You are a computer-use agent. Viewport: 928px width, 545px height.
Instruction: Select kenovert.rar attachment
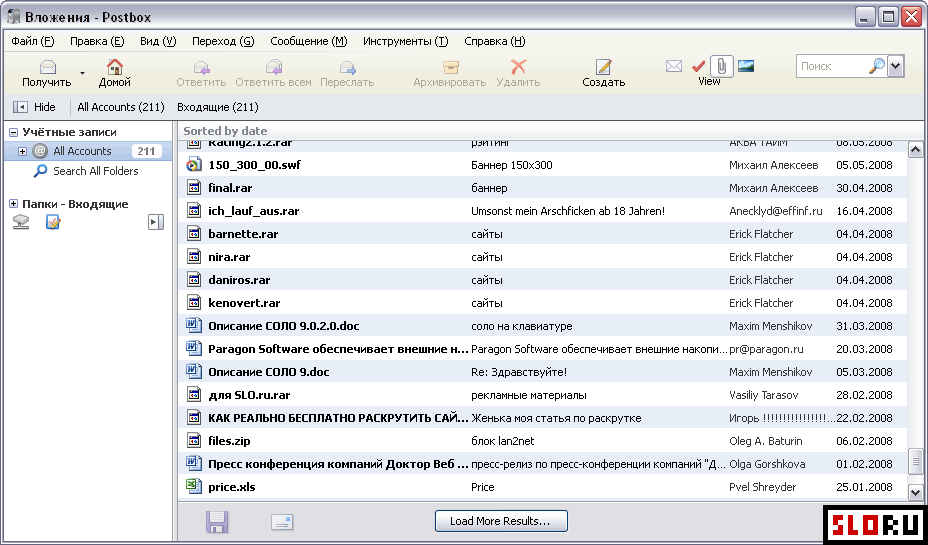(x=543, y=303)
